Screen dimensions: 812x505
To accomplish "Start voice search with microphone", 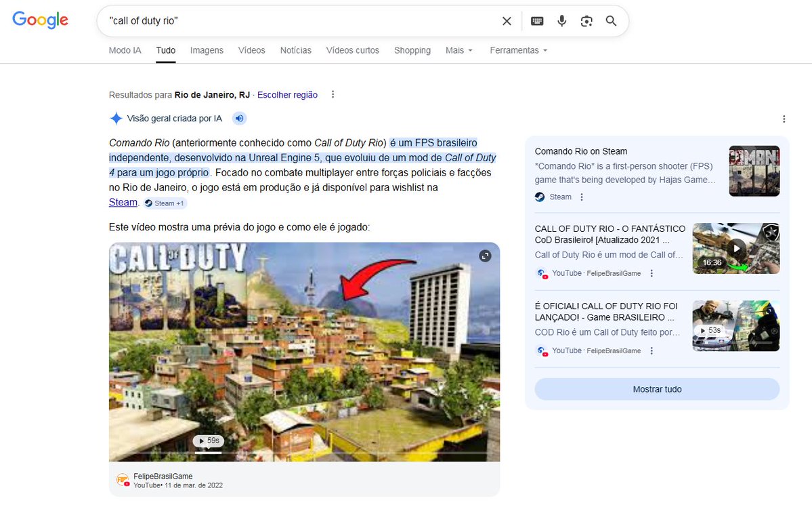I will pyautogui.click(x=562, y=21).
